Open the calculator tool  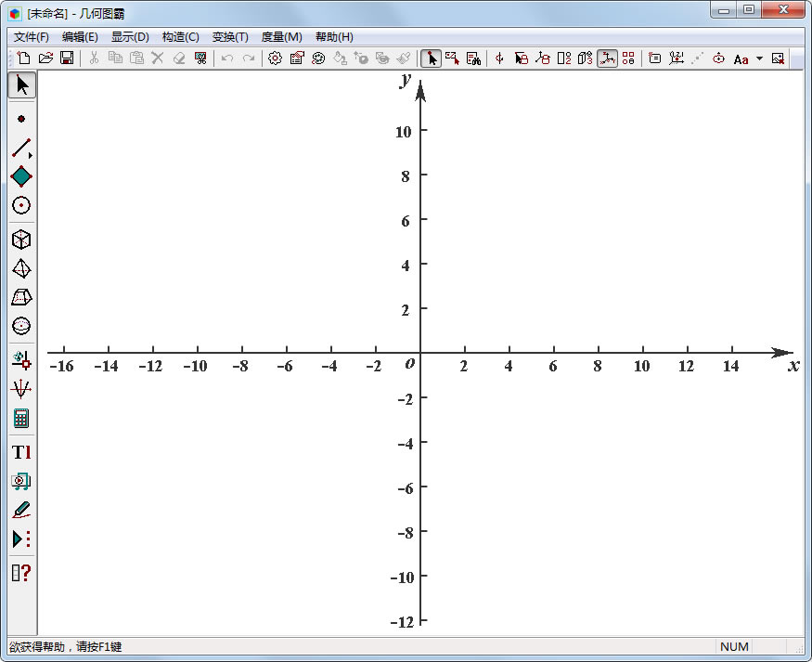(21, 418)
